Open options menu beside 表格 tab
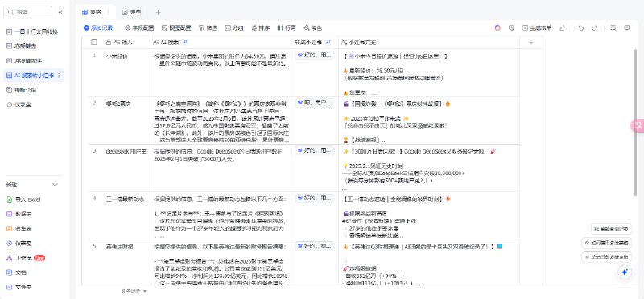The image size is (644, 299). [x=109, y=12]
